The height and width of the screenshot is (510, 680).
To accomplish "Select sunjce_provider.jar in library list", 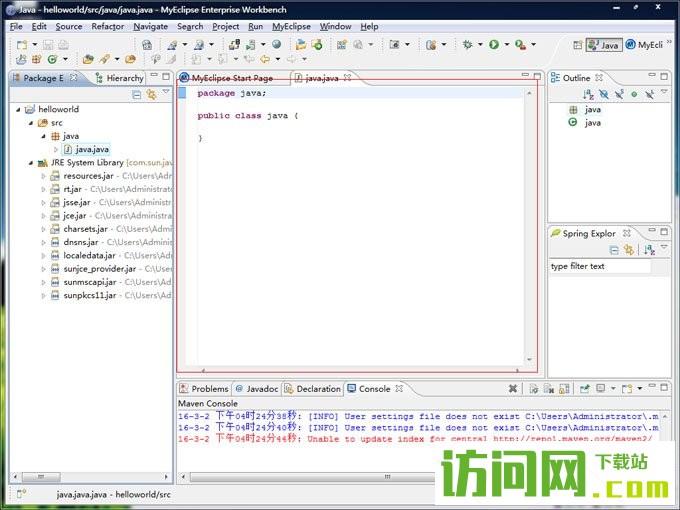I will (99, 269).
